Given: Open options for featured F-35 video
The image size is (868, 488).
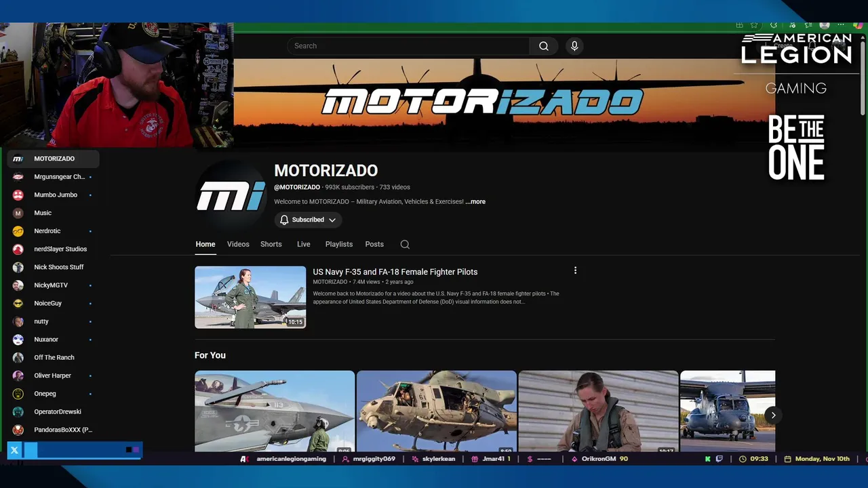Looking at the screenshot, I should pyautogui.click(x=575, y=270).
